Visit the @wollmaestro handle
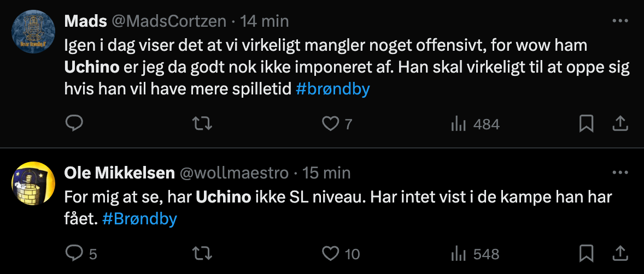644x274 pixels. 235,173
